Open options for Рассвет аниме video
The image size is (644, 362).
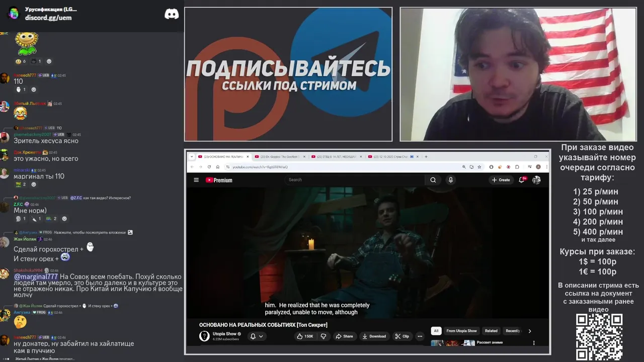(x=534, y=343)
